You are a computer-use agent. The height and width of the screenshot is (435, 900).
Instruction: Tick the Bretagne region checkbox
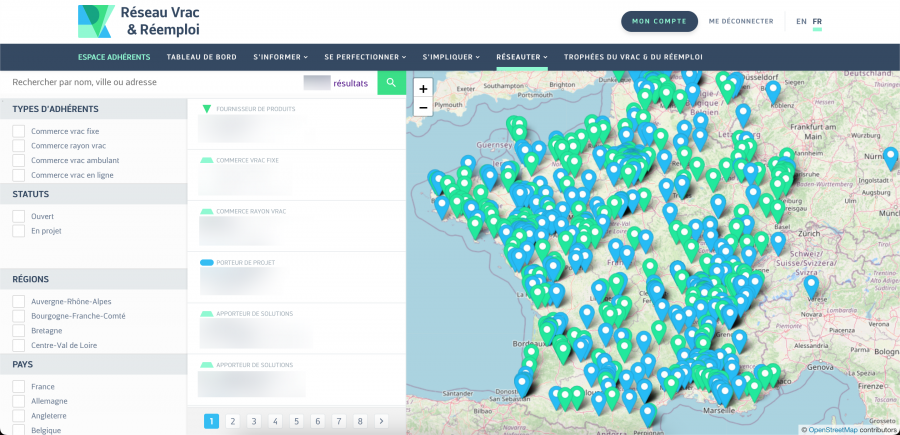coord(18,330)
